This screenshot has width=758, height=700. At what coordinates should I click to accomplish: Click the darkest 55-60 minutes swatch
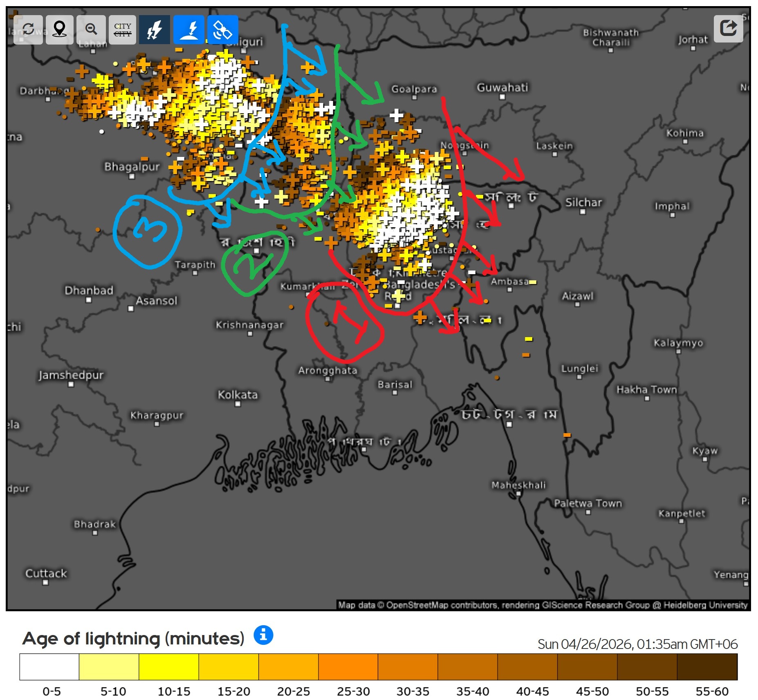click(707, 666)
